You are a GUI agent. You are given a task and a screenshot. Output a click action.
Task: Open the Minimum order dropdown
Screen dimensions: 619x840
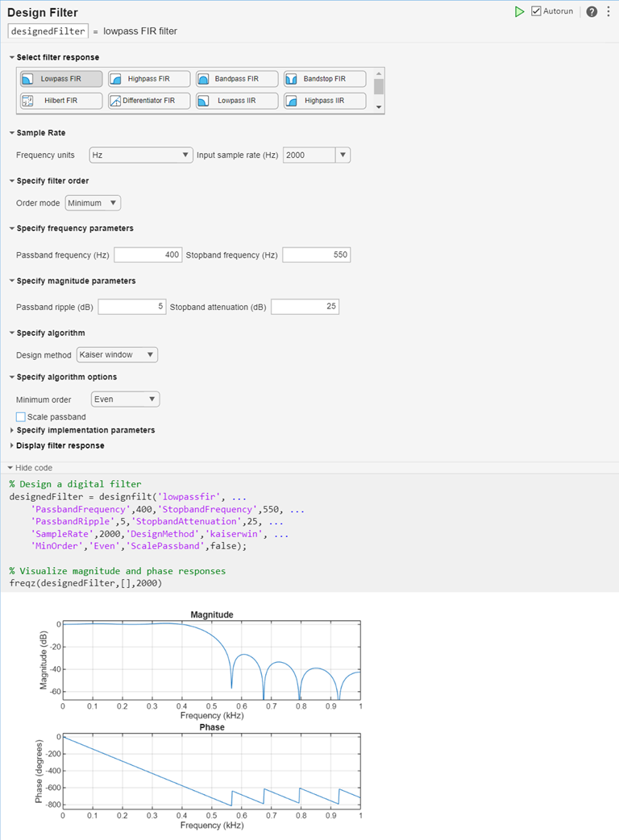(125, 399)
